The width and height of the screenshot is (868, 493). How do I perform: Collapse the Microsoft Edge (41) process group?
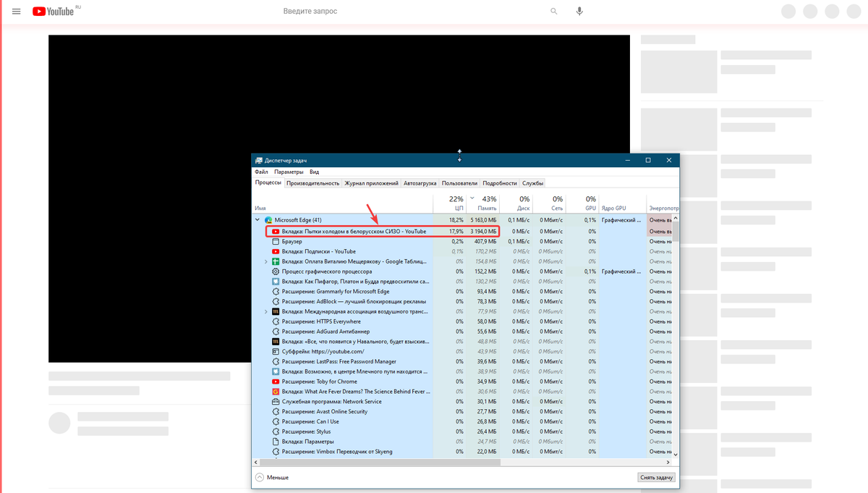coord(258,220)
